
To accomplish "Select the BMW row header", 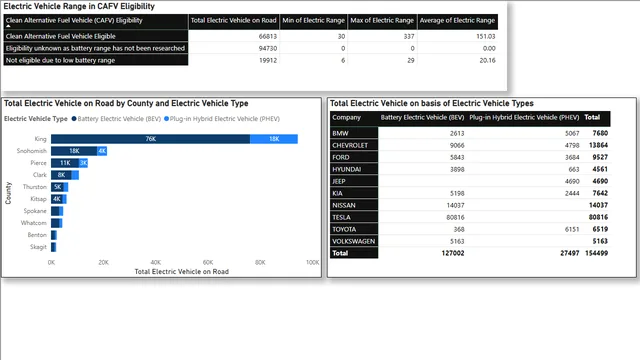I will click(354, 133).
